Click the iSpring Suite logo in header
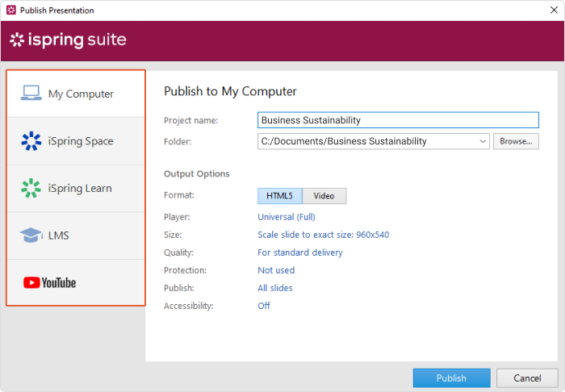Viewport: 565px width, 392px height. pyautogui.click(x=68, y=40)
